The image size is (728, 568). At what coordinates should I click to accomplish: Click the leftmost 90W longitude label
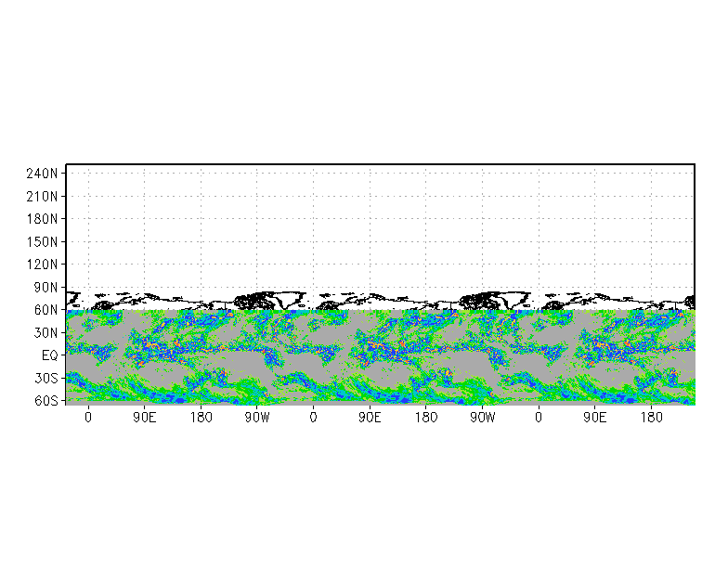[x=257, y=418]
